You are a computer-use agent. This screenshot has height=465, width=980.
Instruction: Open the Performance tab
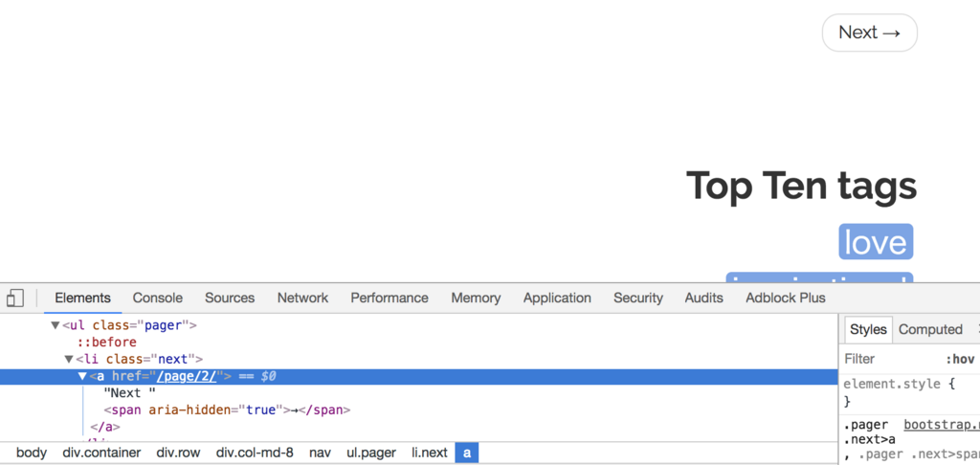coord(390,299)
